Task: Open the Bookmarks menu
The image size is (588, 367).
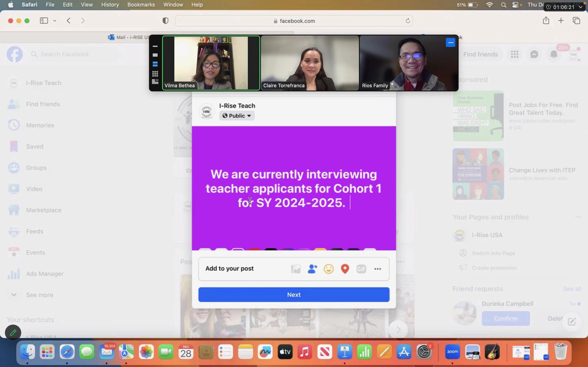Action: coord(141,5)
